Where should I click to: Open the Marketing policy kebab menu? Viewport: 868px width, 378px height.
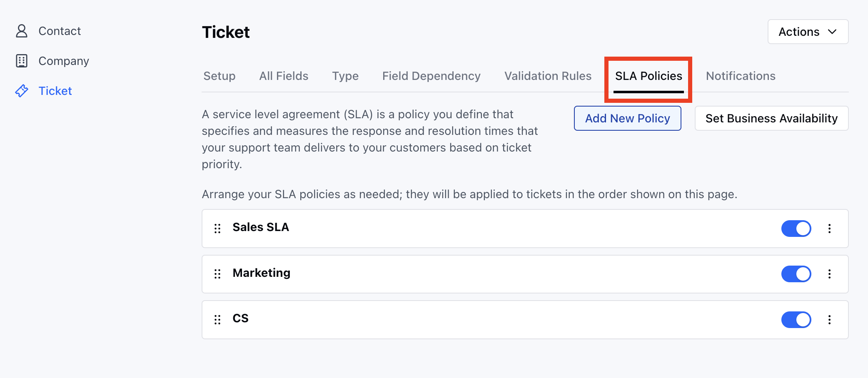[829, 274]
